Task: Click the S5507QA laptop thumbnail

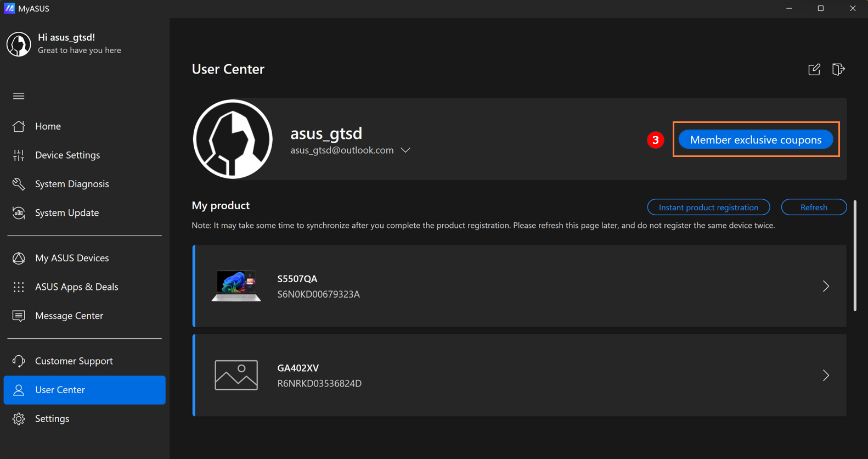Action: pos(236,286)
